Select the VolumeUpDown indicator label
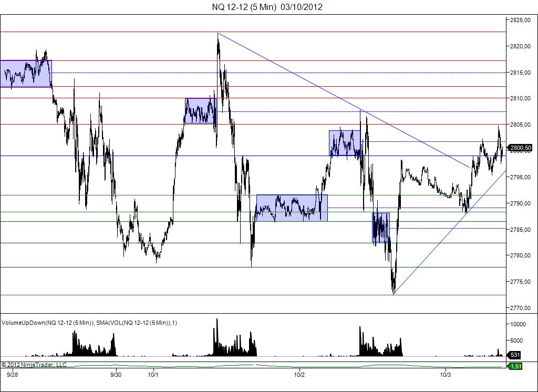The image size is (538, 392). pos(89,323)
